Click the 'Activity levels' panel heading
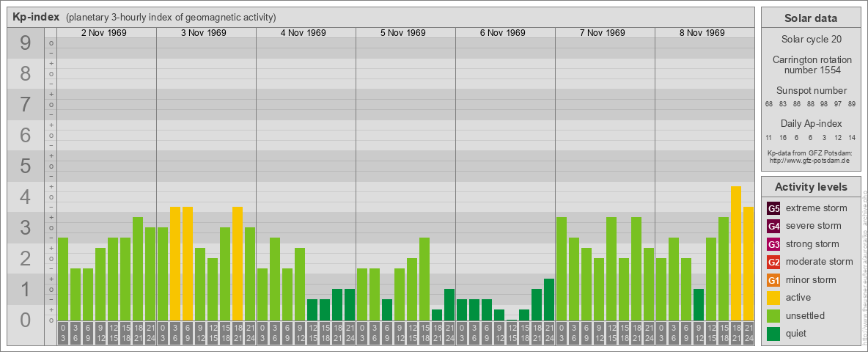Viewport: 868px width, 352px height. coord(811,187)
